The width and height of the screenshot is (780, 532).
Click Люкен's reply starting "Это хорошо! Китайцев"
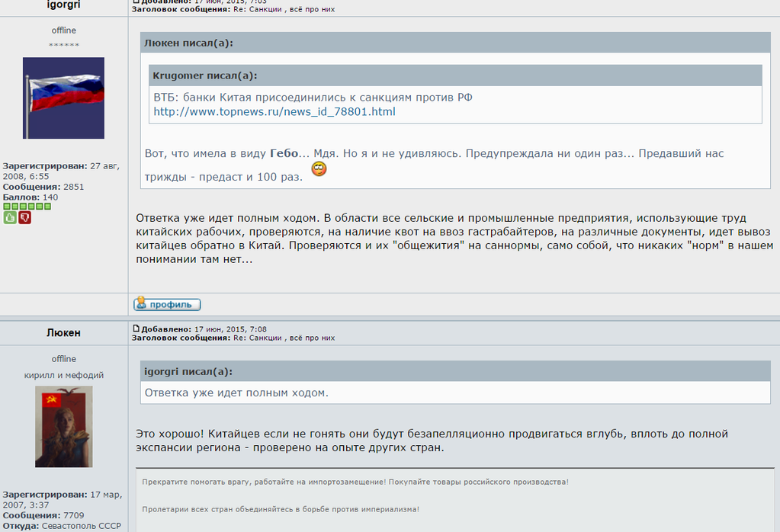[x=432, y=441]
